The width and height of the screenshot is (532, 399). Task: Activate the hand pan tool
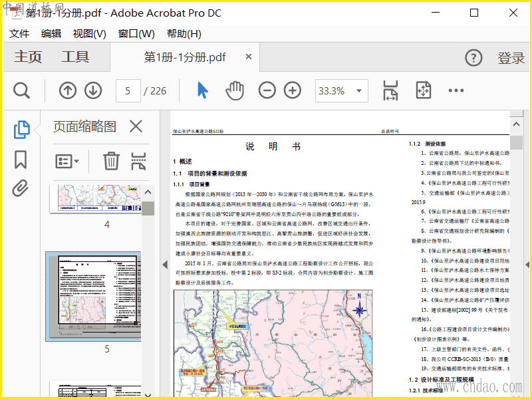pyautogui.click(x=235, y=90)
